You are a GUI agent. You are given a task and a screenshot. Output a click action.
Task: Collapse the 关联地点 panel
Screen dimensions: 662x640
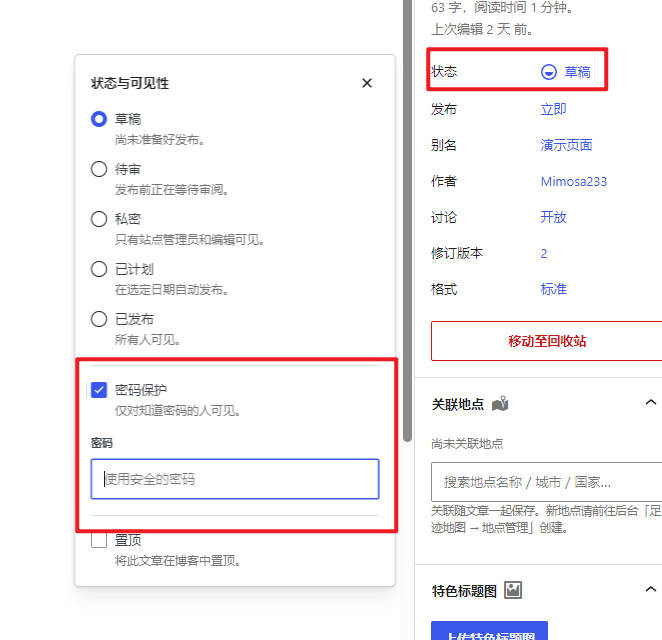click(x=651, y=402)
